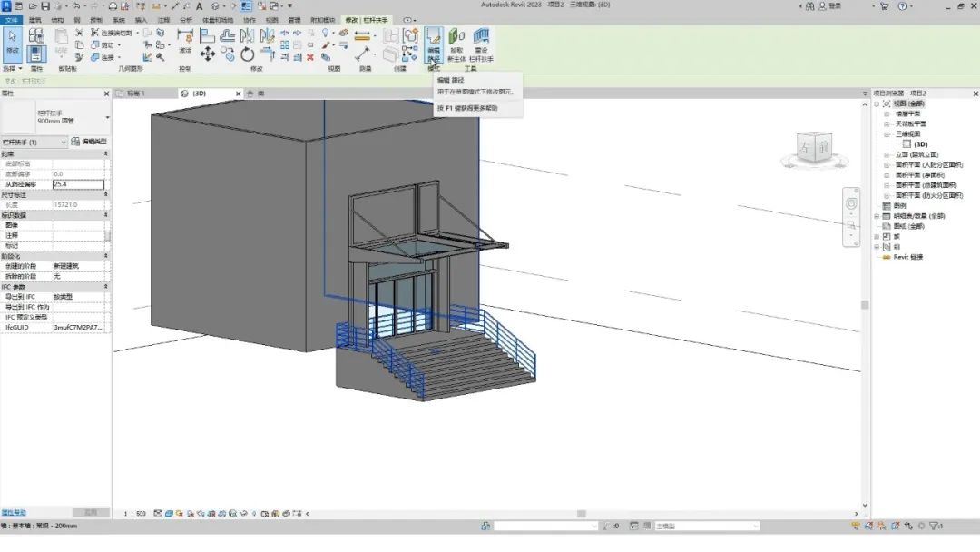The width and height of the screenshot is (980, 552).
Task: Click the 从路径偏移 value field showing 25.4
Action: point(78,183)
